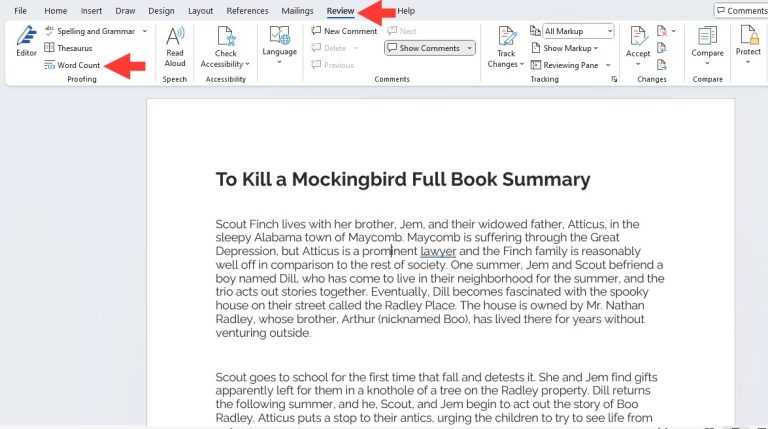
Task: Expand Spelling and Grammar dropdown arrow
Action: pyautogui.click(x=144, y=31)
